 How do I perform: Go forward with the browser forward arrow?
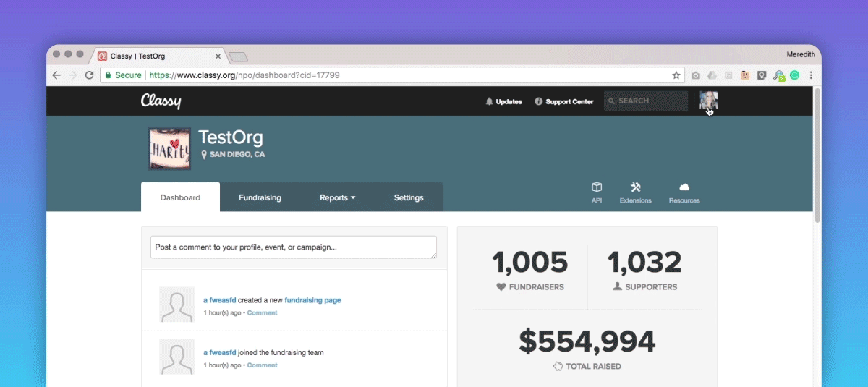coord(72,75)
